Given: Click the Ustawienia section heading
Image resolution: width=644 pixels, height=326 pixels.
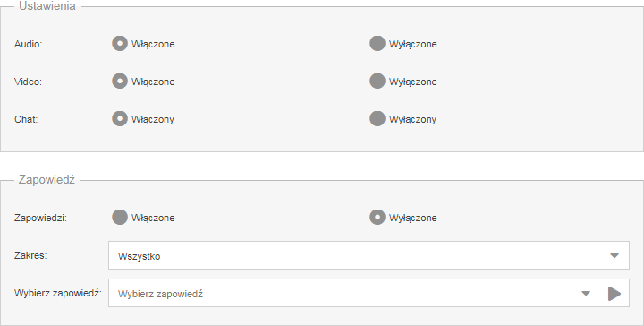Looking at the screenshot, I should (x=47, y=5).
